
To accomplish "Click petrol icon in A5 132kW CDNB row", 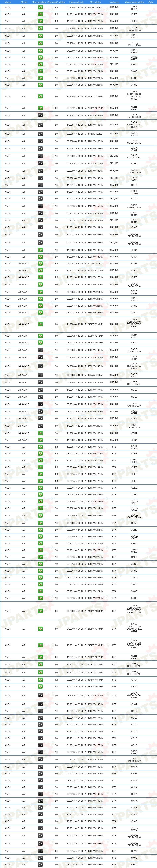I will [40, 523].
